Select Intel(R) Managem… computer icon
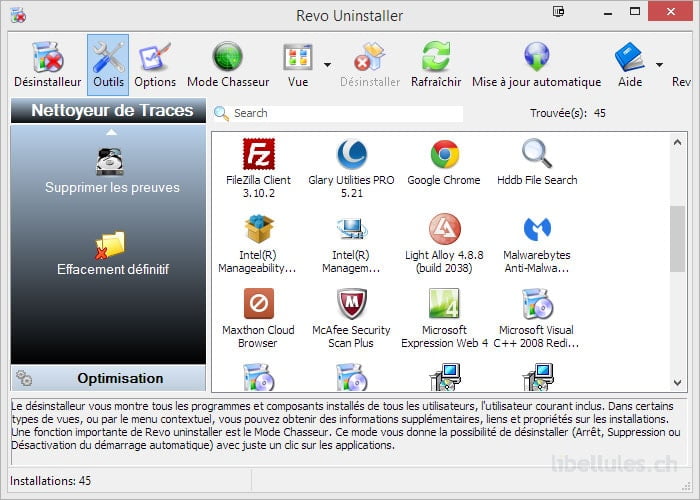This screenshot has height=500, width=700. [x=351, y=229]
